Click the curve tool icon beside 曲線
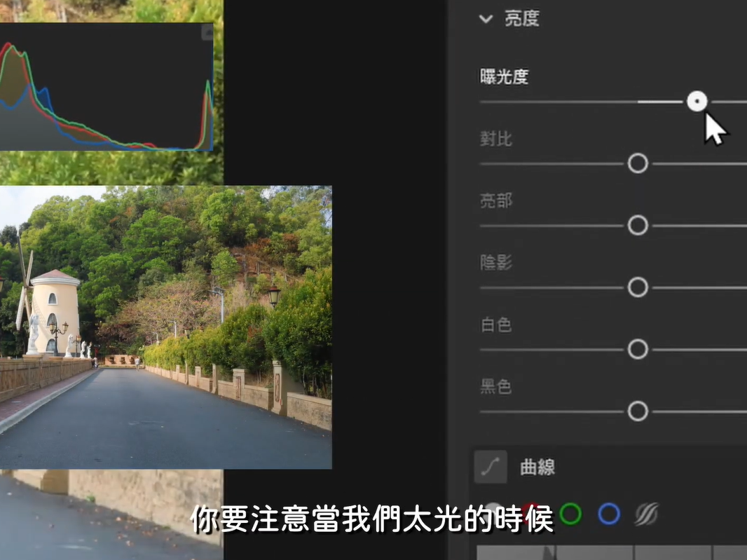This screenshot has height=560, width=747. [490, 467]
